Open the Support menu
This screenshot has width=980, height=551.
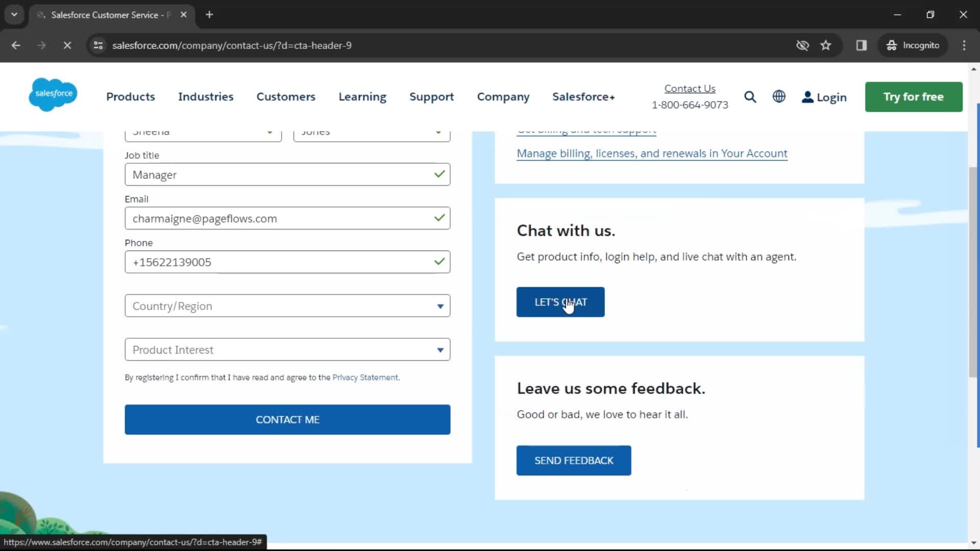(x=432, y=97)
